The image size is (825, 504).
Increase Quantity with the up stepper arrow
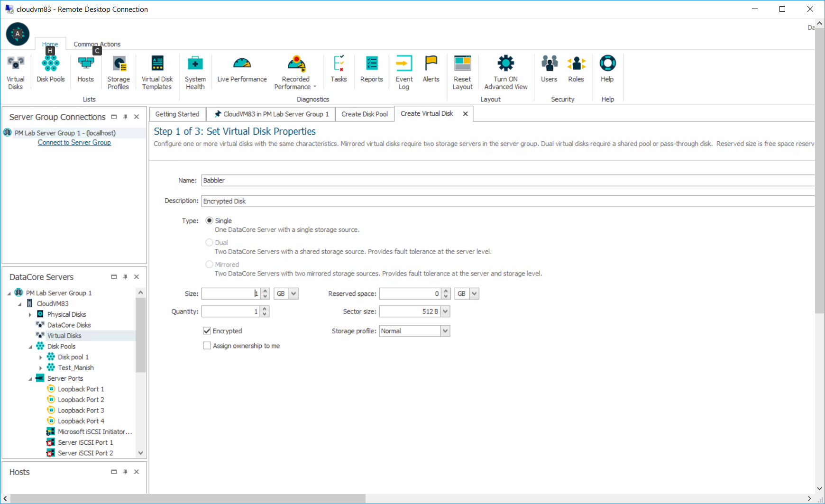265,309
